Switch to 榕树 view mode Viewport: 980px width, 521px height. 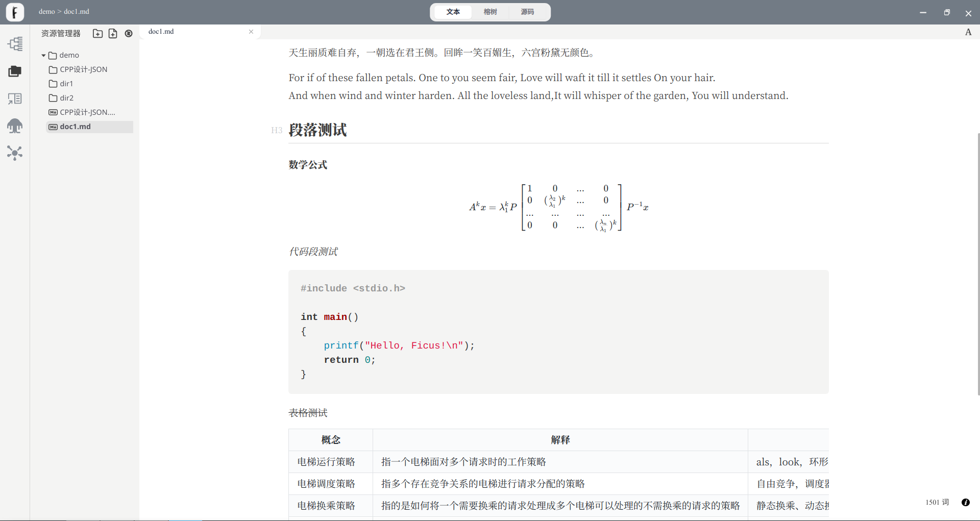point(490,12)
